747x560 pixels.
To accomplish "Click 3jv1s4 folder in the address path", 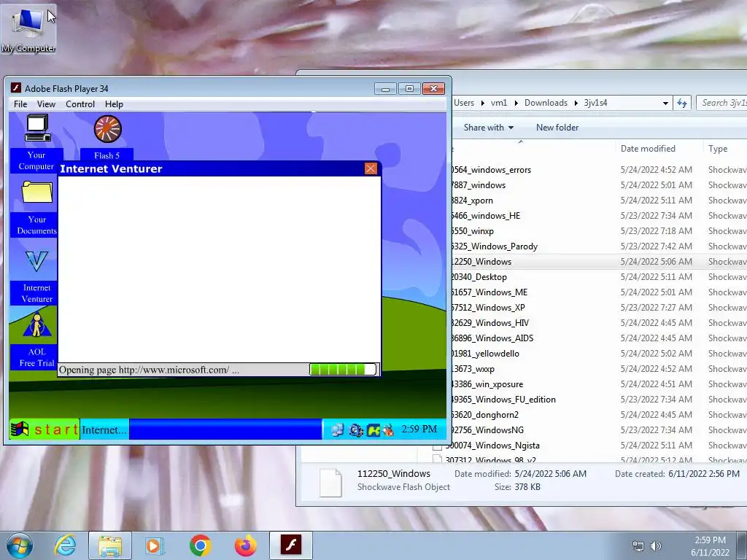I will tap(595, 103).
